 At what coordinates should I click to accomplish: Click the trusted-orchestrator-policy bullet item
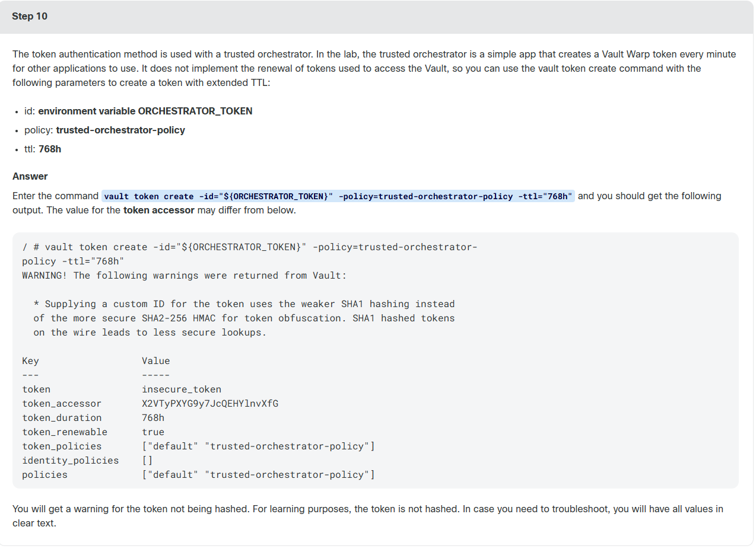pyautogui.click(x=104, y=130)
